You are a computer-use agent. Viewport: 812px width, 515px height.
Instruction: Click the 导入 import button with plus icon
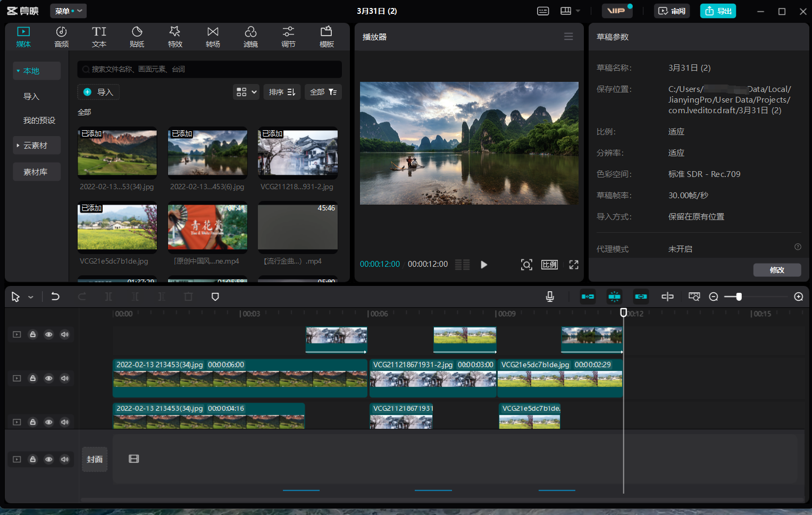[x=98, y=92]
